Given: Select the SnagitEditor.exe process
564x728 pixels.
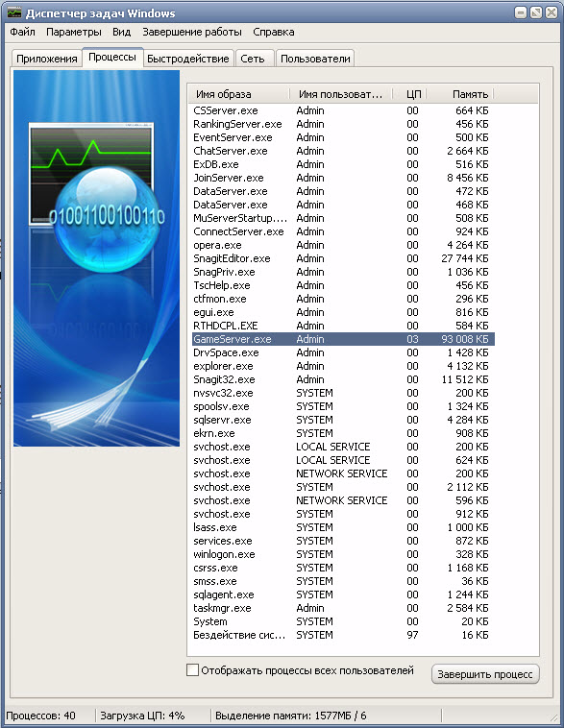Looking at the screenshot, I should click(343, 258).
